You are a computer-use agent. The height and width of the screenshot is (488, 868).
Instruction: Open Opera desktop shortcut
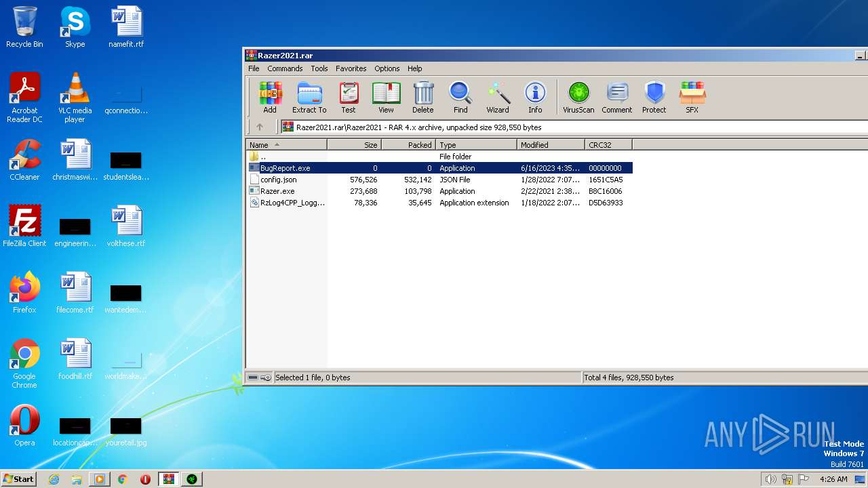coord(24,426)
